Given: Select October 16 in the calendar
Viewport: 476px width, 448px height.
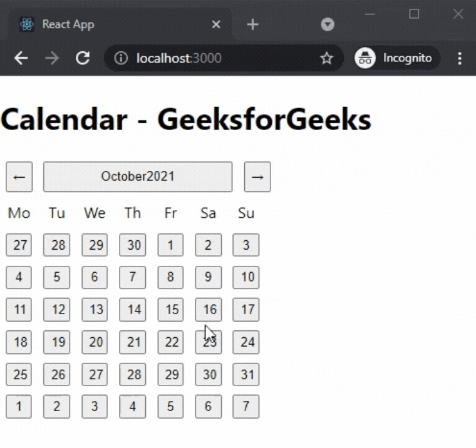Looking at the screenshot, I should pyautogui.click(x=209, y=310).
